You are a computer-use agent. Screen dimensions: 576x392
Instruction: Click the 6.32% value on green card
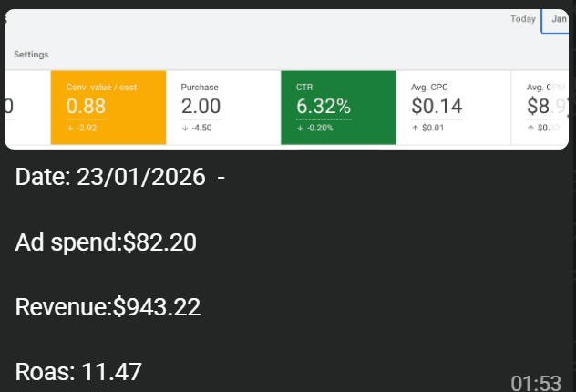(324, 107)
